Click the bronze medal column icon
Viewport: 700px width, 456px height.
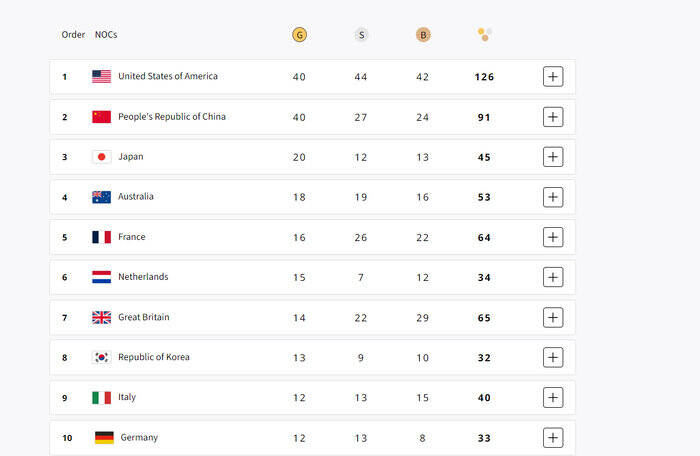click(x=423, y=35)
